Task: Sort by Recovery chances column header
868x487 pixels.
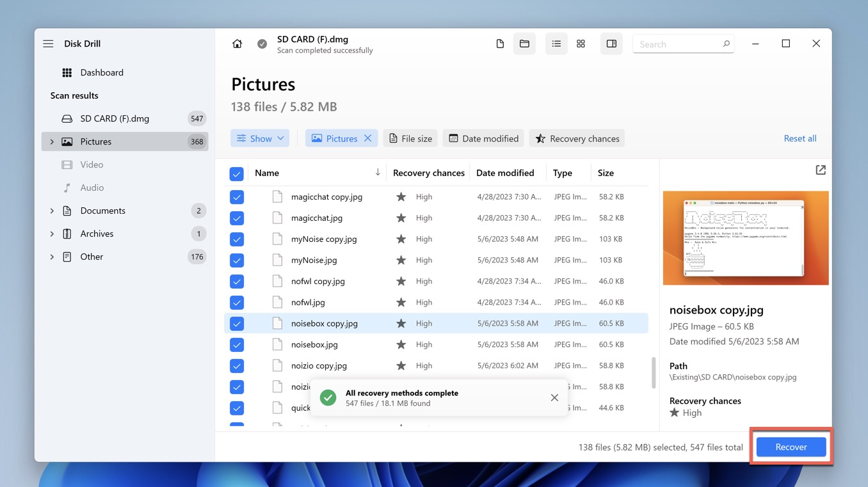Action: coord(429,173)
